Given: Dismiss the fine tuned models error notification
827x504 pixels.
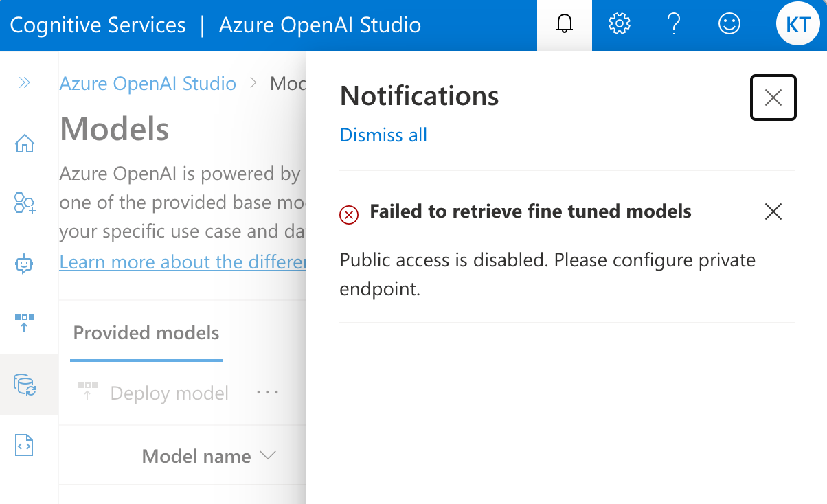Looking at the screenshot, I should (773, 211).
